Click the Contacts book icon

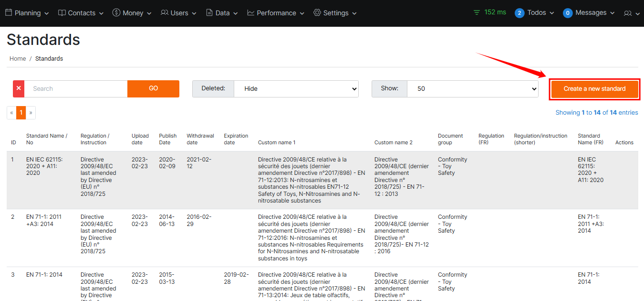pos(62,13)
